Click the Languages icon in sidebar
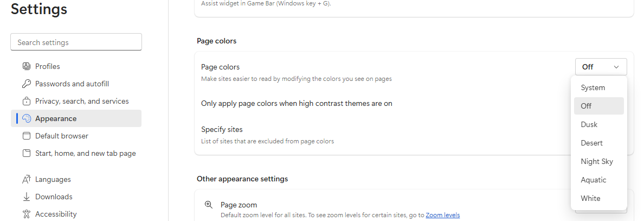The height and width of the screenshot is (221, 644). (26, 179)
